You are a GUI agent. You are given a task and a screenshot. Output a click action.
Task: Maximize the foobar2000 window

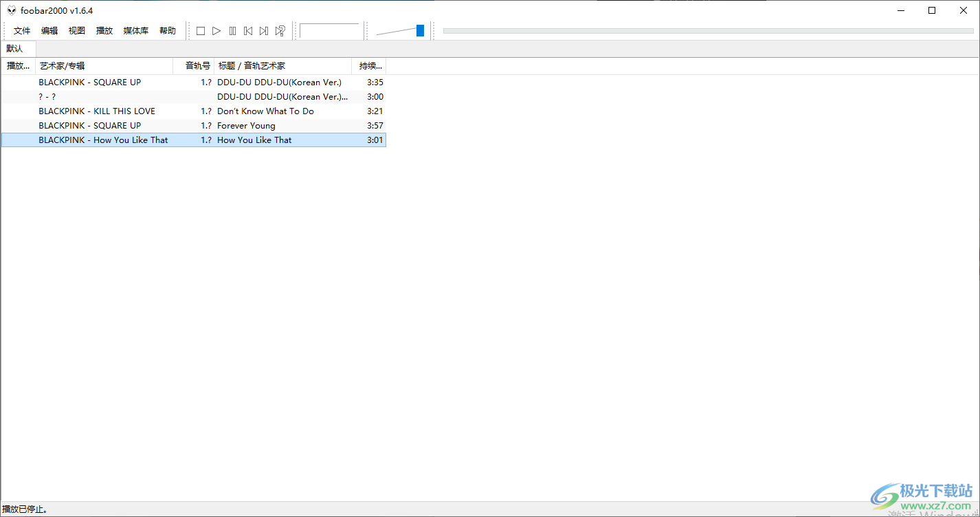[932, 10]
